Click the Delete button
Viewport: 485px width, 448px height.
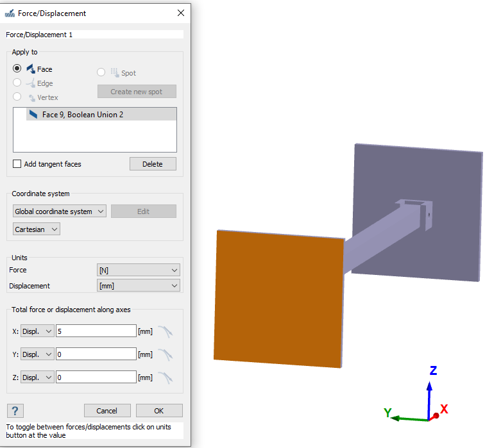[x=153, y=163]
